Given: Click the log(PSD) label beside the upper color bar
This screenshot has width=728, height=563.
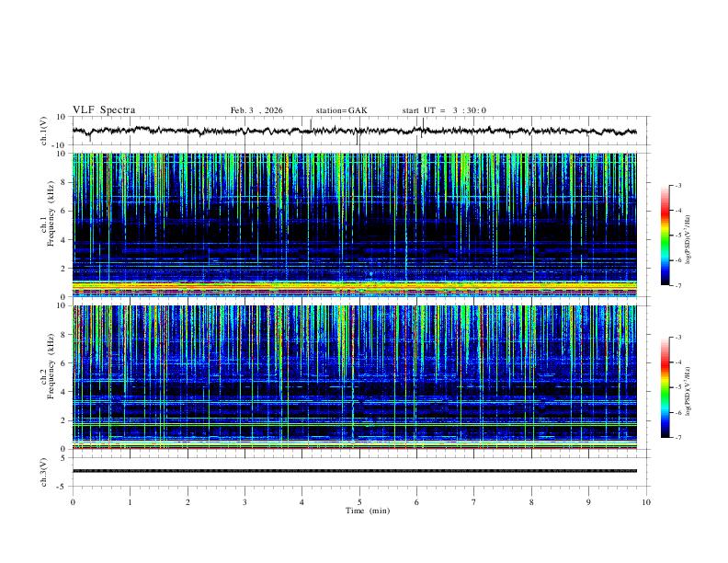Looking at the screenshot, I should pyautogui.click(x=688, y=239).
